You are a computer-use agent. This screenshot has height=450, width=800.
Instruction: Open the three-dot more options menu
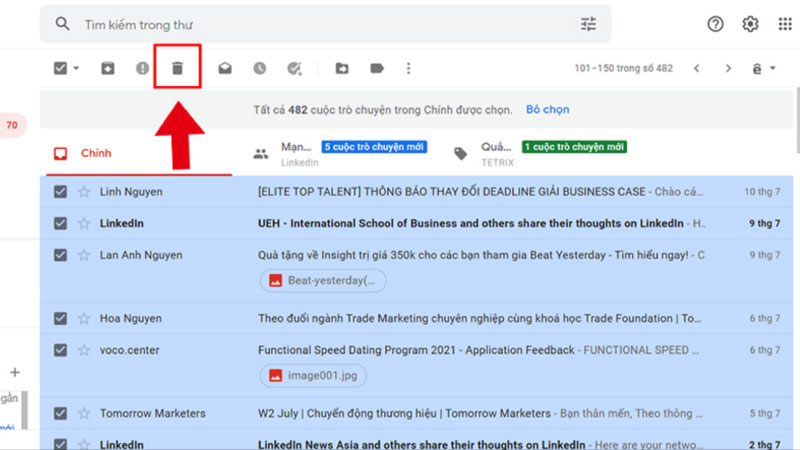[x=408, y=68]
